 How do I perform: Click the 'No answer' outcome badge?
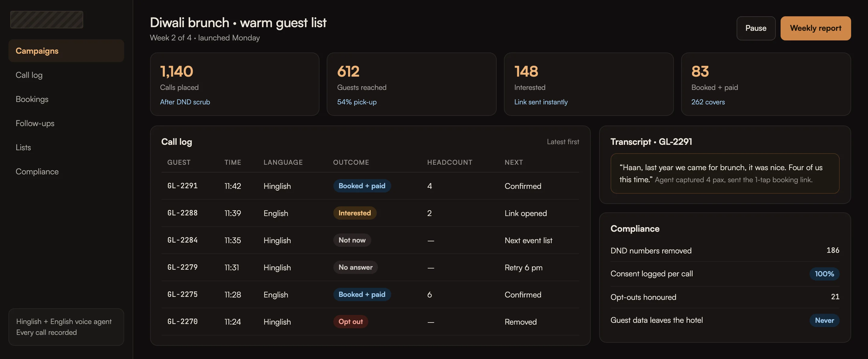(x=356, y=268)
